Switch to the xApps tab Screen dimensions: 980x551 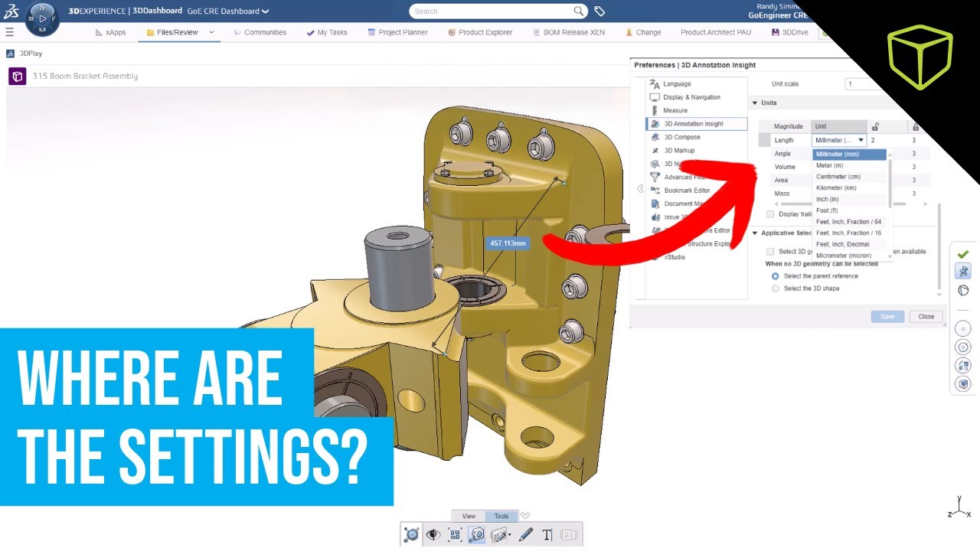click(110, 32)
